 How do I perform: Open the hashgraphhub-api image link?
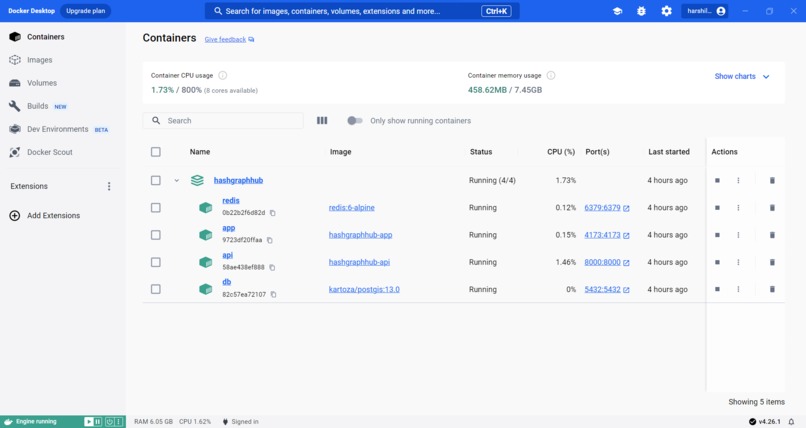(x=359, y=262)
